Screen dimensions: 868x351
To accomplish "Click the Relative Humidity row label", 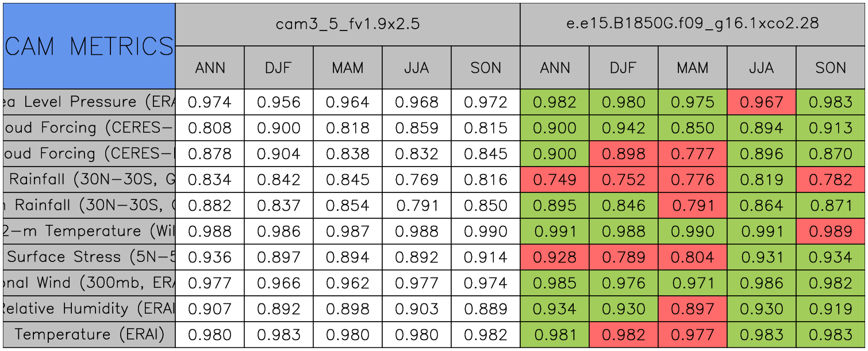I will click(x=89, y=309).
